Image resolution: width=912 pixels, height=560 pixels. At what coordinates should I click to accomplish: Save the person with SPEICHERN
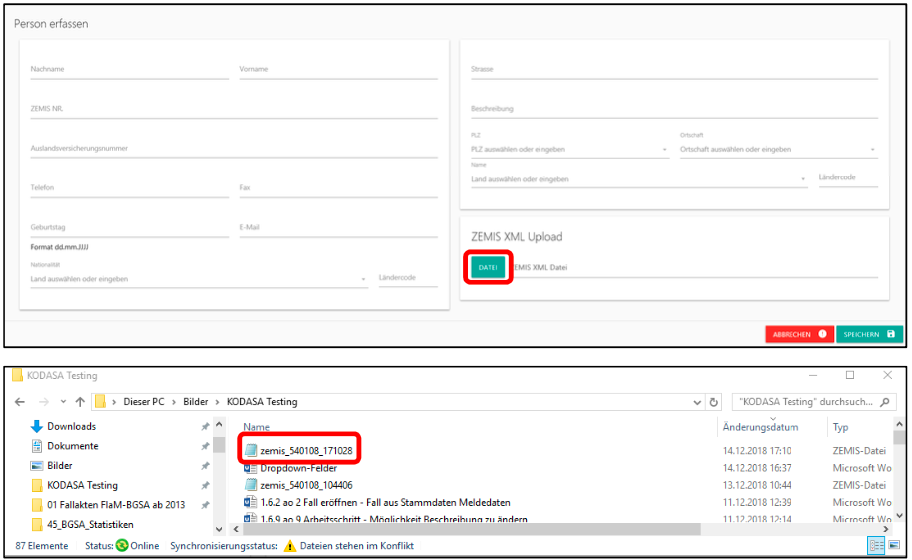pos(868,334)
